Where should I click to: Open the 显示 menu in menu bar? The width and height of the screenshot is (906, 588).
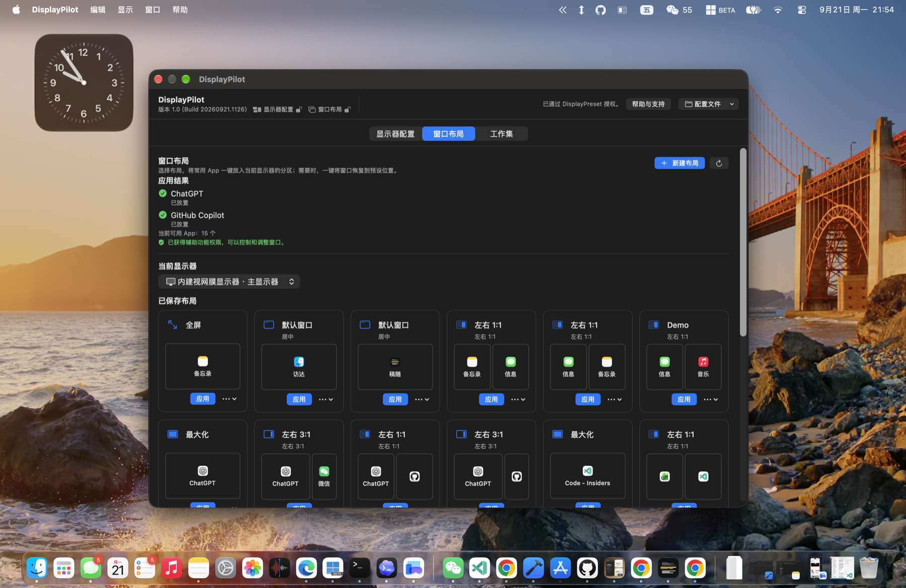coord(125,10)
